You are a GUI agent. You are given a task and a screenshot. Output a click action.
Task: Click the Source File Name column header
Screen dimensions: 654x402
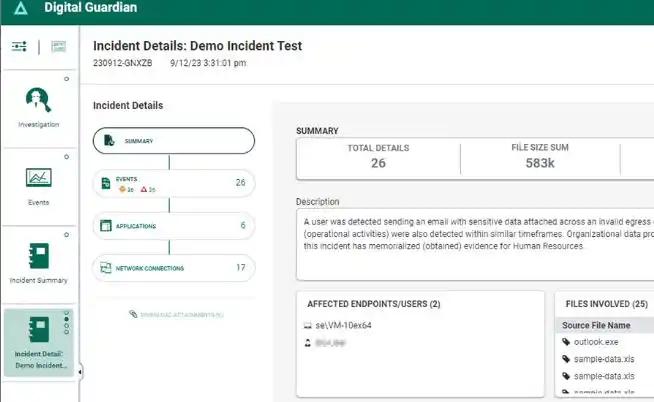pyautogui.click(x=596, y=325)
